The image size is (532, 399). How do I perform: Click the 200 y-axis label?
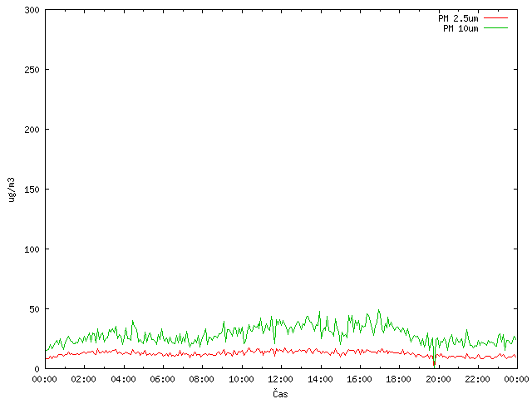point(32,130)
